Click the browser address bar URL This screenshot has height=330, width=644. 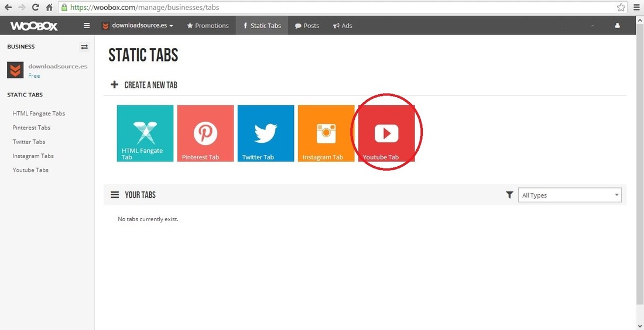point(144,8)
